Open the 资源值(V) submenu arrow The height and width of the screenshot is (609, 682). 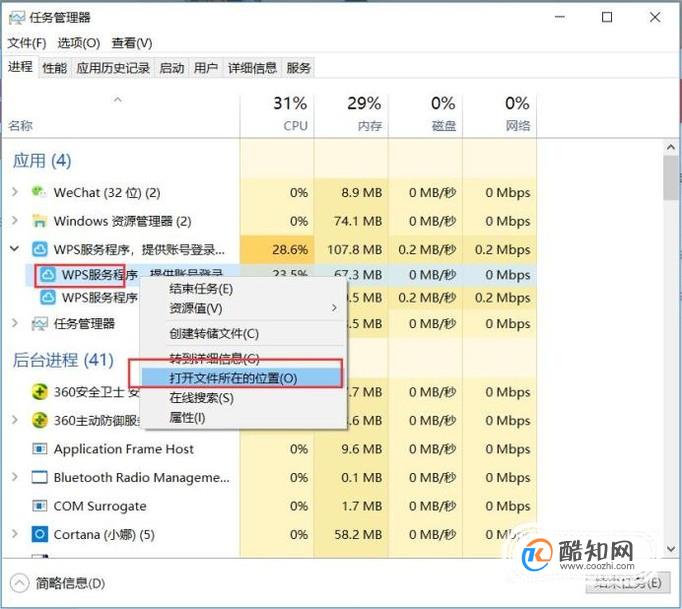[x=334, y=308]
